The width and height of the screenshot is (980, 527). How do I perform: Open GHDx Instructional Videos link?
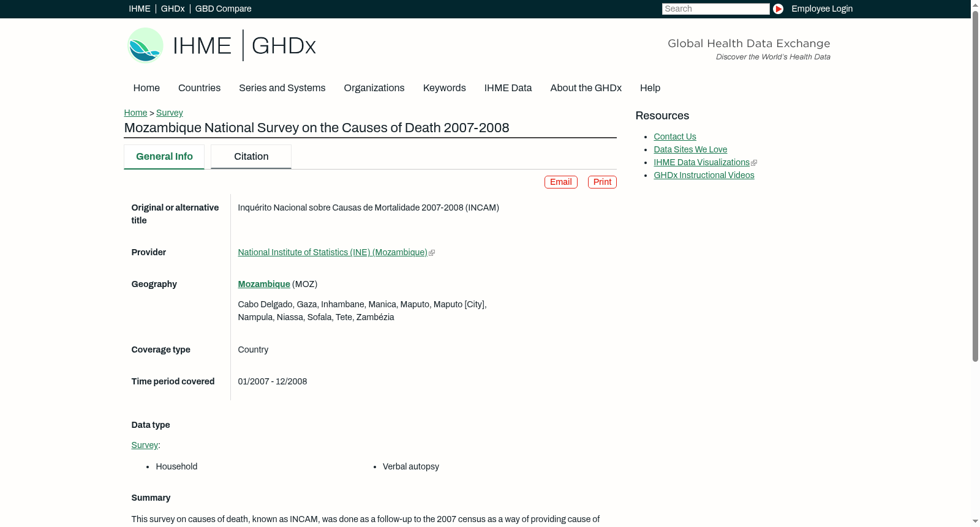point(704,176)
